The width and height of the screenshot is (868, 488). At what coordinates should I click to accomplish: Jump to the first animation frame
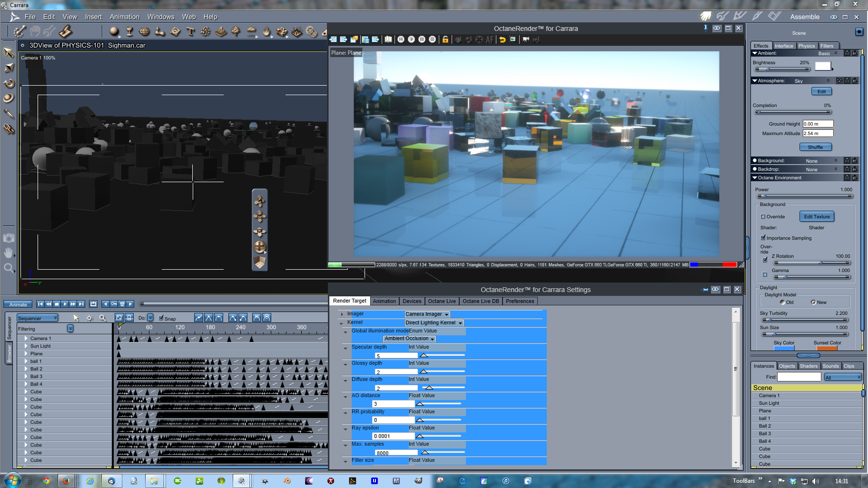point(40,304)
